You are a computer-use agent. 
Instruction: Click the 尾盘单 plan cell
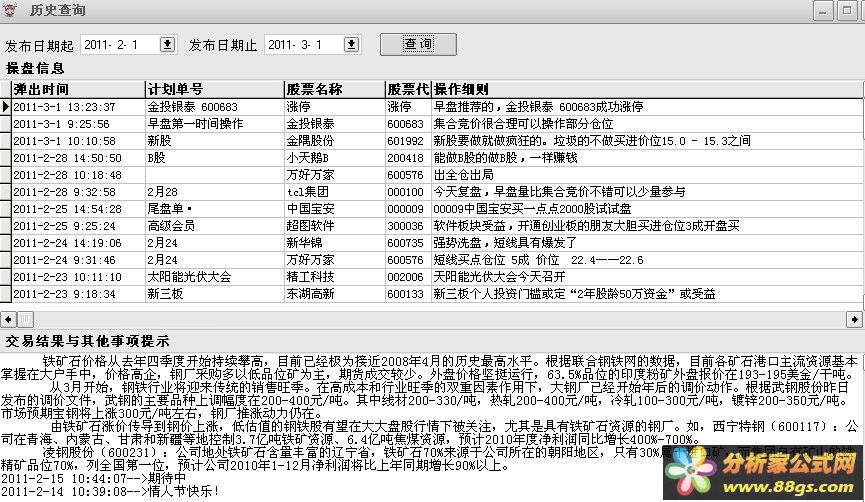pyautogui.click(x=215, y=209)
